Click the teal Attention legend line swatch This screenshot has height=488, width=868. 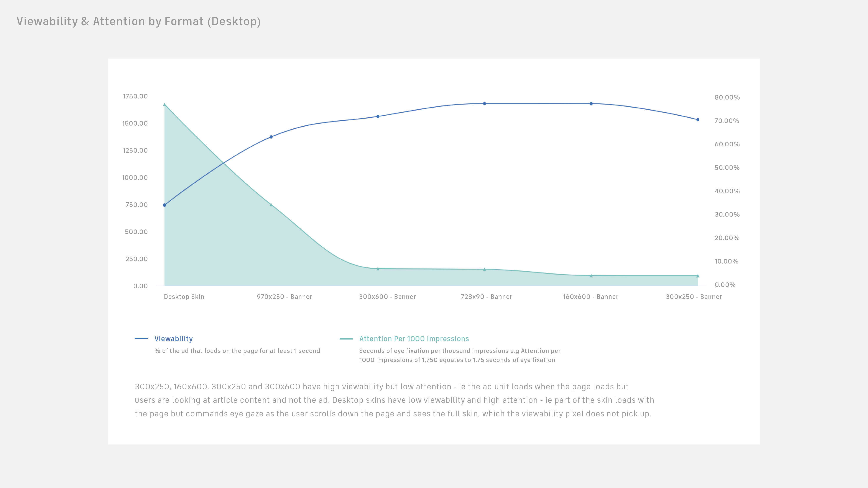click(x=346, y=339)
